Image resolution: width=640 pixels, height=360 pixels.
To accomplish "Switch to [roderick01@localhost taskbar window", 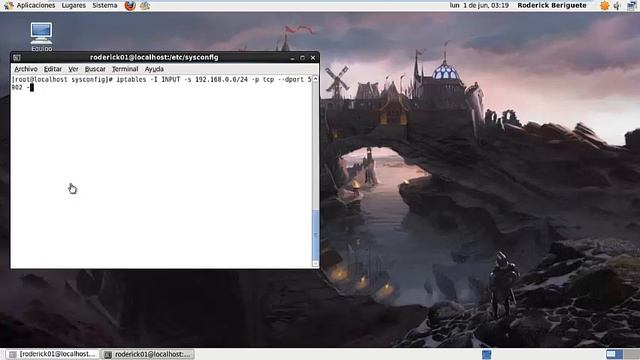I will pyautogui.click(x=52, y=354).
